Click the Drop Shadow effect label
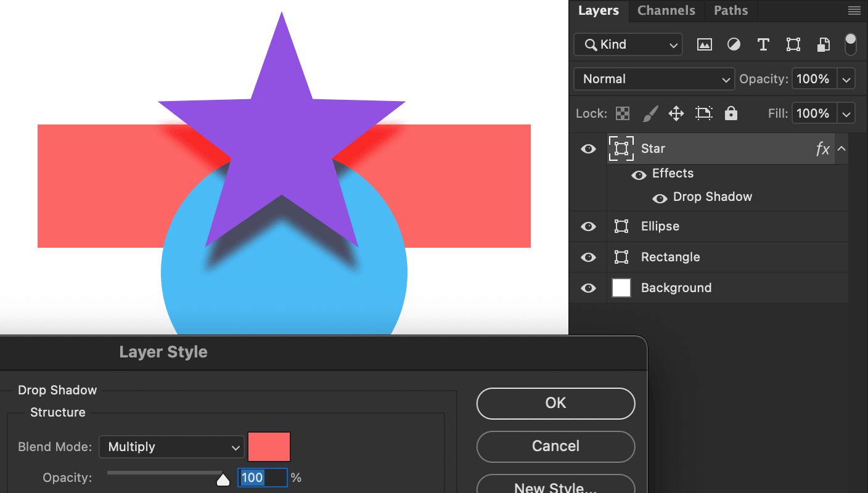This screenshot has height=493, width=868. [x=713, y=197]
